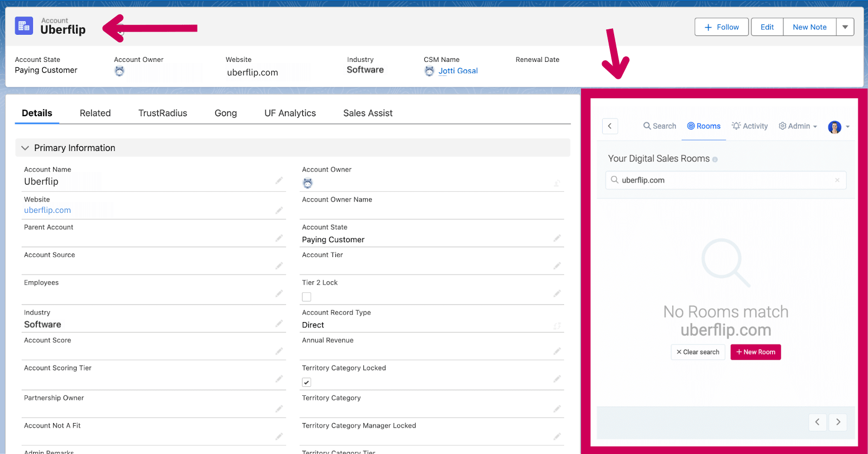Click the Uberflip account building icon

[x=24, y=26]
